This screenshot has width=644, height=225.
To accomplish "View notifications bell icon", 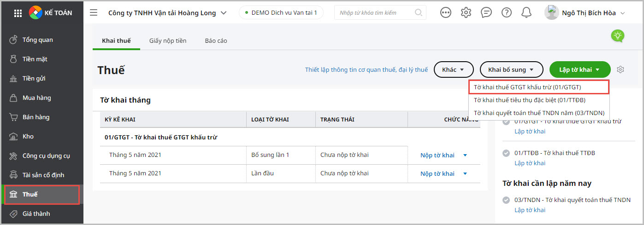I will click(526, 12).
